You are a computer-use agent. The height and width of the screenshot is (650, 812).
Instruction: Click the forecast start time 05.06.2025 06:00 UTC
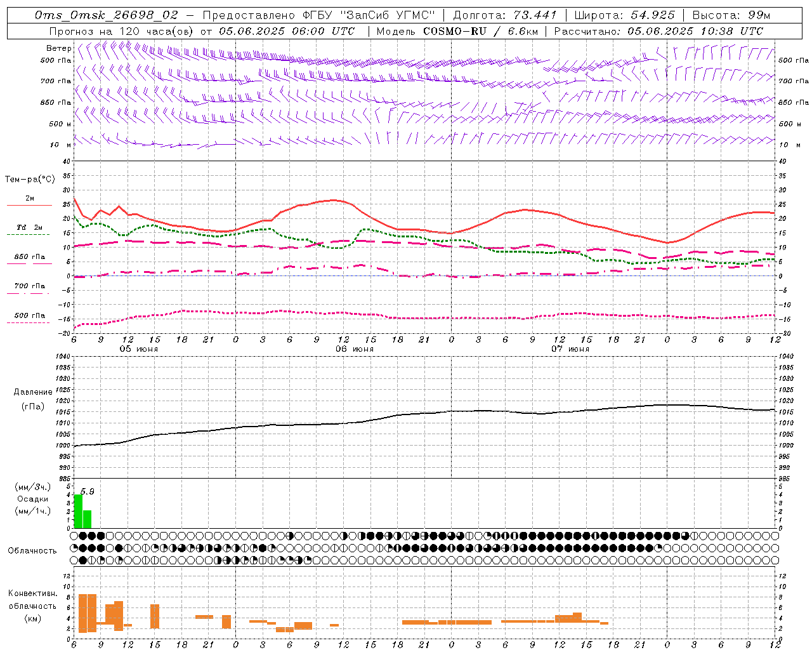[x=287, y=31]
